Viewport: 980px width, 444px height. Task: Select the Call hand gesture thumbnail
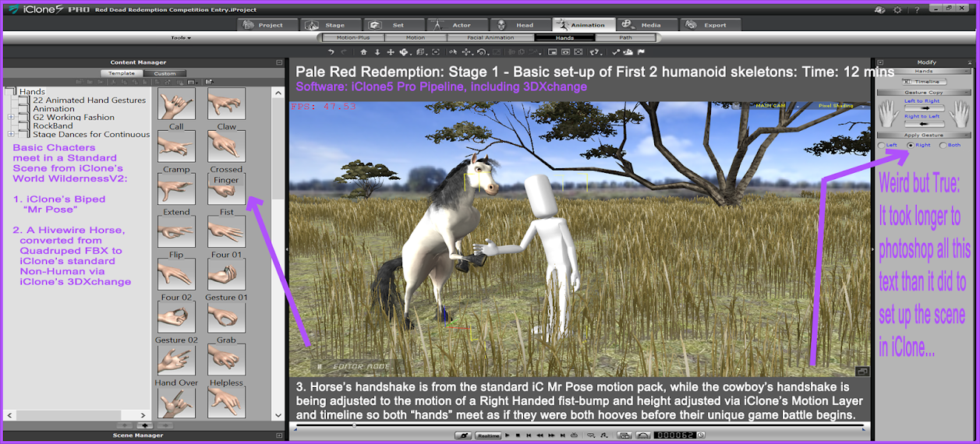[176, 104]
